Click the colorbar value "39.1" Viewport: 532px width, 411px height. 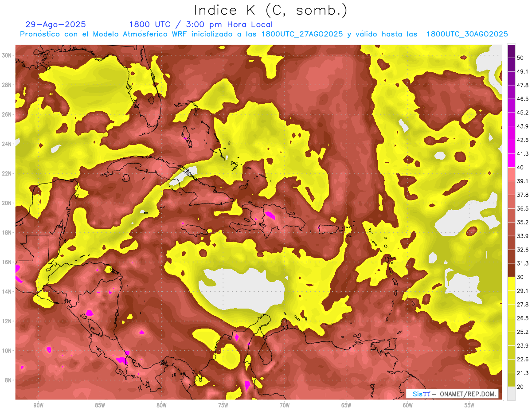(523, 181)
